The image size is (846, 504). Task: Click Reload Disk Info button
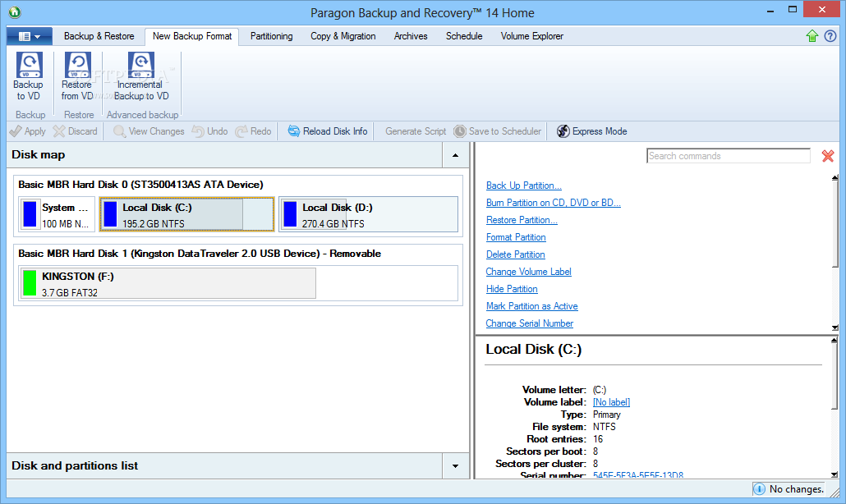328,131
